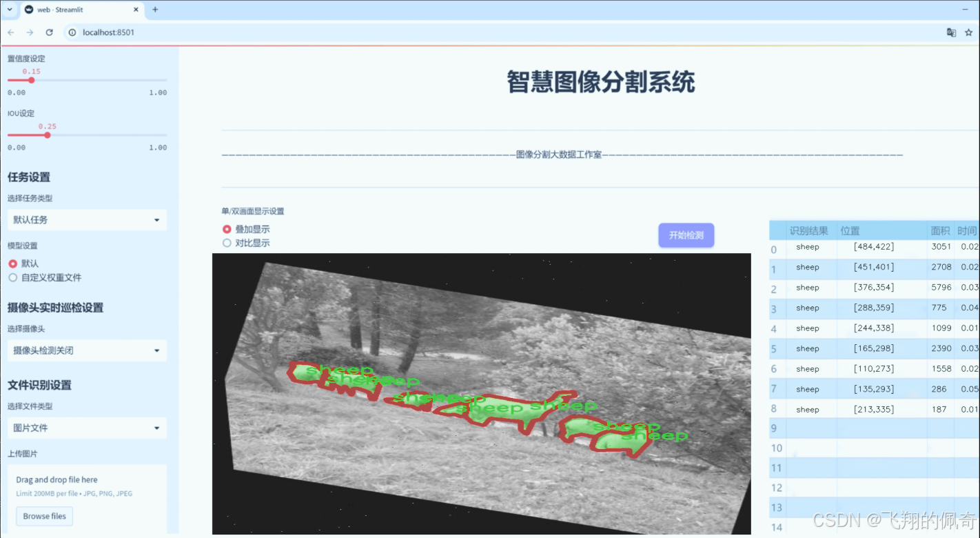Viewport: 980px width, 538px height.
Task: Click the area cell 3051
Action: (x=941, y=247)
